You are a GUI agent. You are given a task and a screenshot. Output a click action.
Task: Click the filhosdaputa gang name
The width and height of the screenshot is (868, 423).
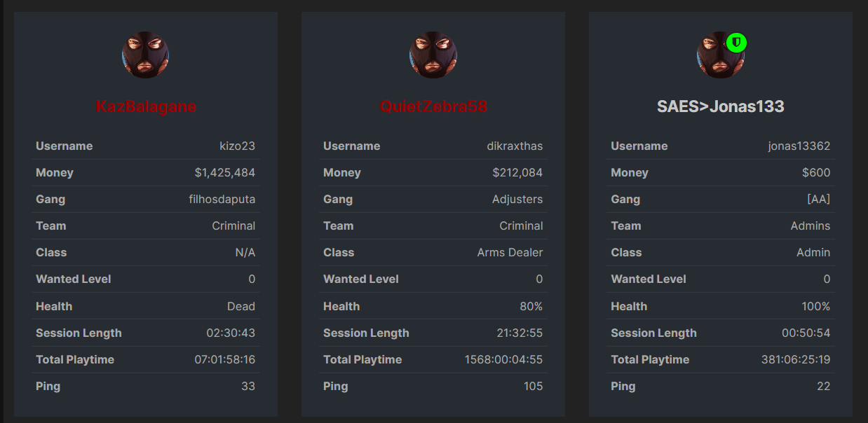(222, 199)
